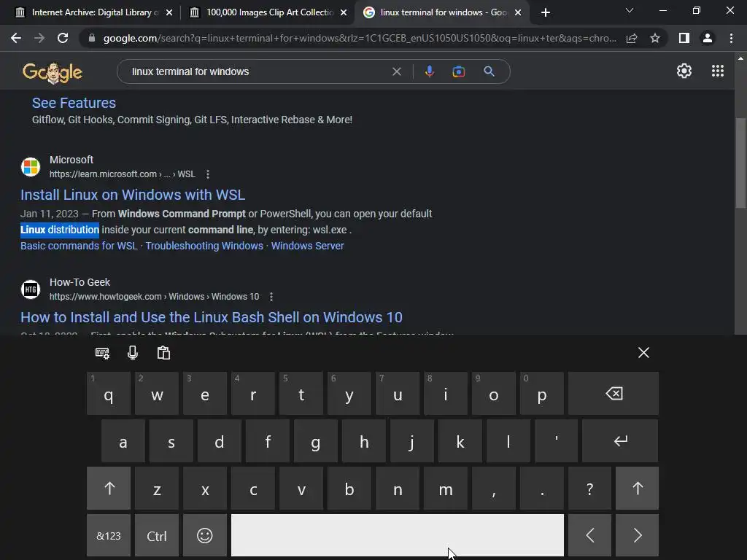Viewport: 747px width, 560px height.
Task: Open Install Linux on Windows with WSL
Action: coord(133,195)
